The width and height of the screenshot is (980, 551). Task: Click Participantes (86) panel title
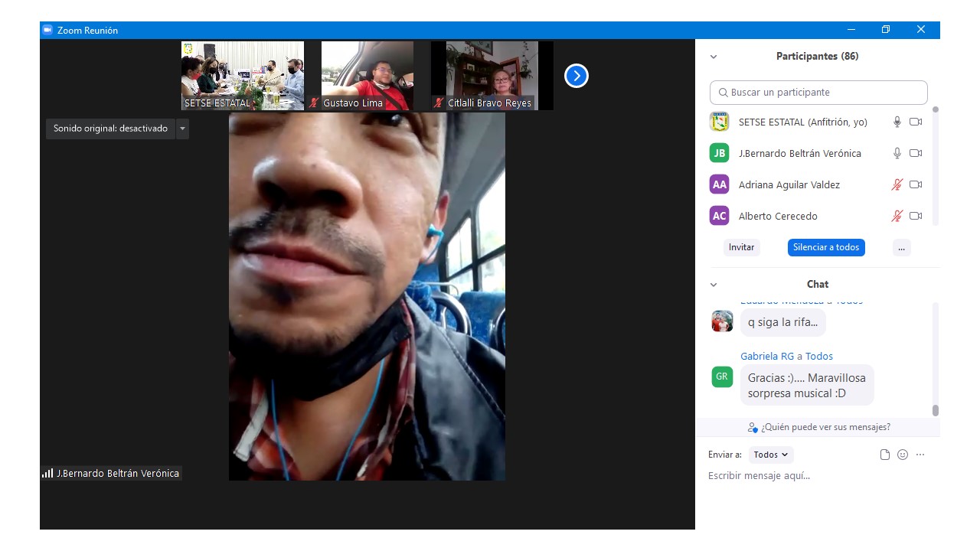817,57
